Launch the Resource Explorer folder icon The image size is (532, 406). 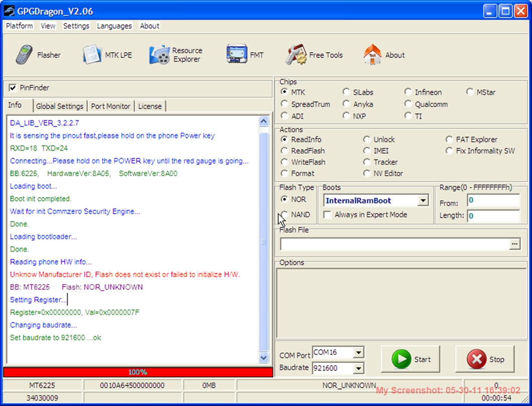[159, 55]
